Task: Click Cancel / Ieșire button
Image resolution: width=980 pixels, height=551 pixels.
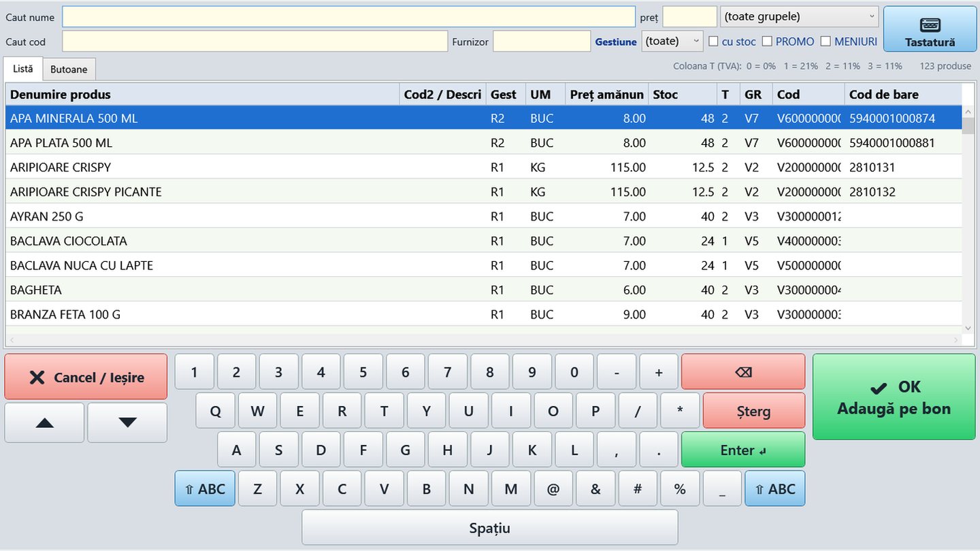Action: [x=86, y=377]
